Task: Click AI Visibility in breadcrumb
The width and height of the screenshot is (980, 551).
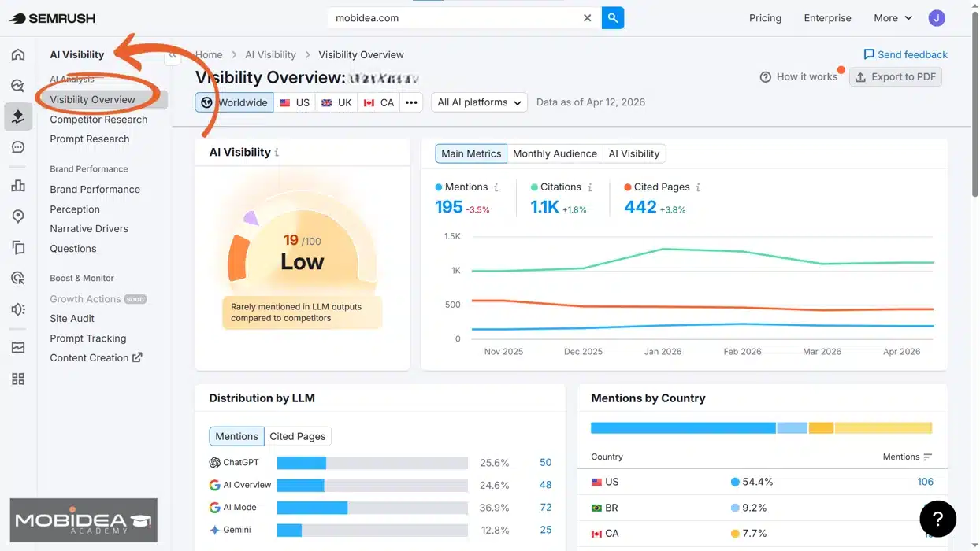Action: click(270, 55)
